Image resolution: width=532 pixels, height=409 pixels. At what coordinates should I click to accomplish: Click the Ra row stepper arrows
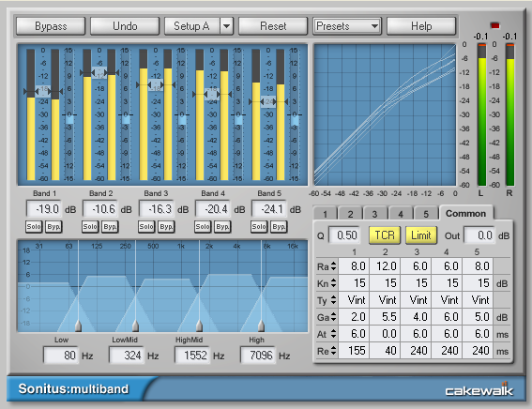pyautogui.click(x=333, y=266)
